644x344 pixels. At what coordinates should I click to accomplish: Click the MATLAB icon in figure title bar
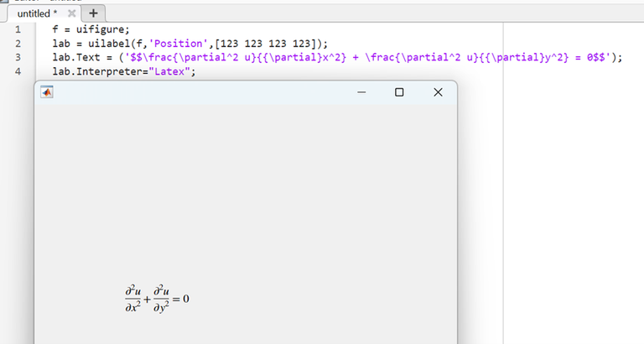coord(47,92)
